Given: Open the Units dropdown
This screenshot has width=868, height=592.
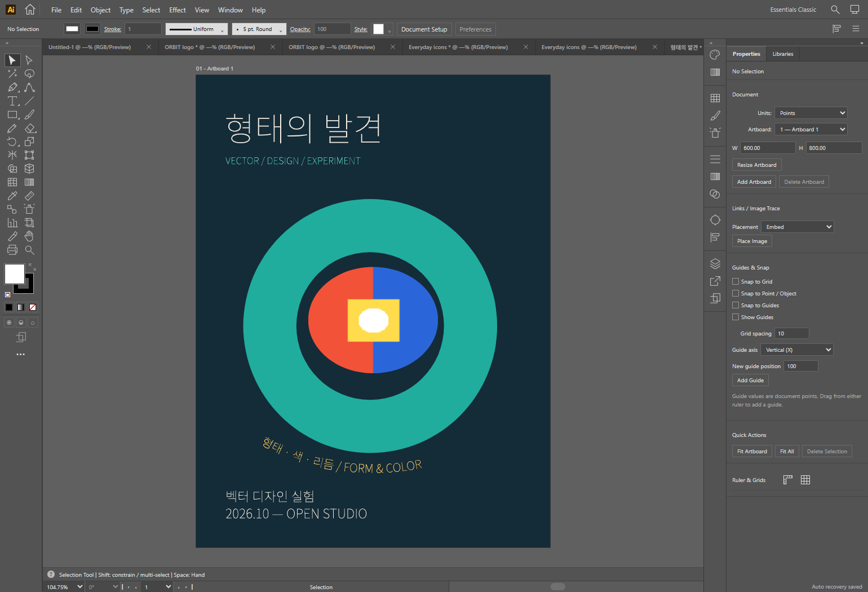Looking at the screenshot, I should point(811,113).
